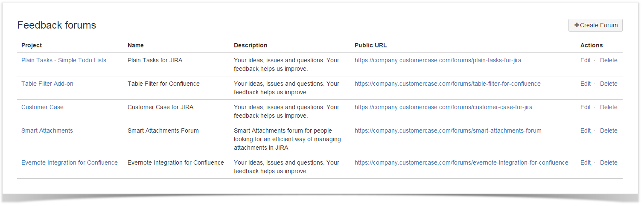Edit the Customer Case for JIRA forum

click(586, 107)
